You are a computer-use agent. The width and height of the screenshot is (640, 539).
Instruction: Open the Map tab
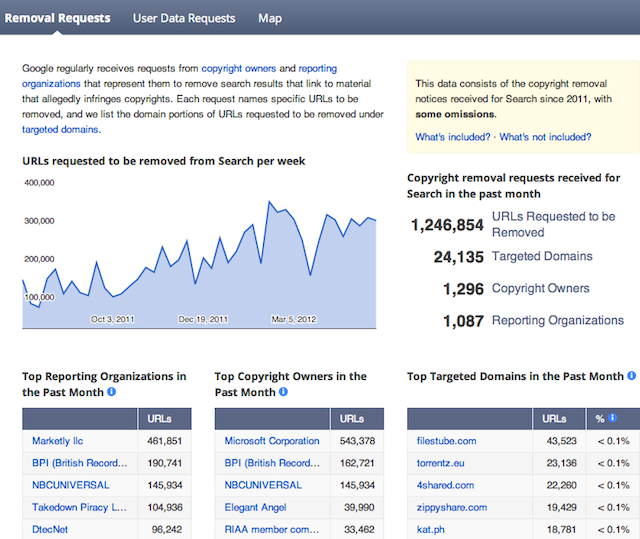coord(270,18)
